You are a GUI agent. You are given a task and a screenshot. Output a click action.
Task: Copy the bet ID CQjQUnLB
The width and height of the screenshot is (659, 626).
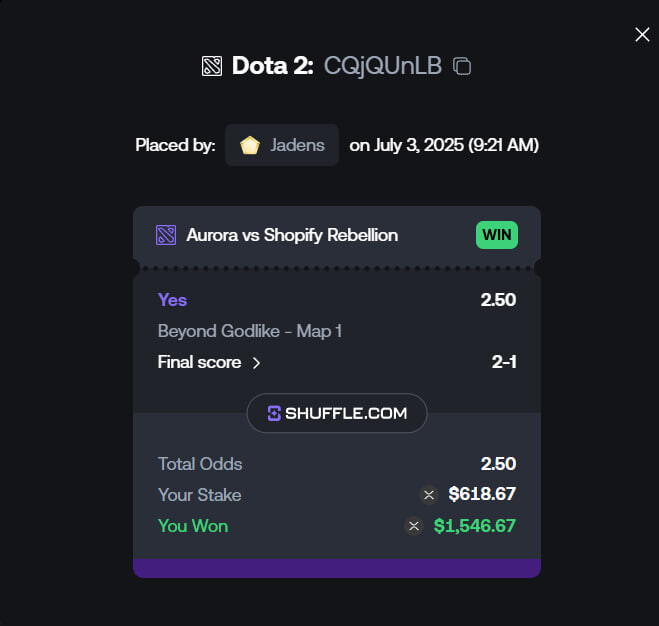click(x=462, y=66)
